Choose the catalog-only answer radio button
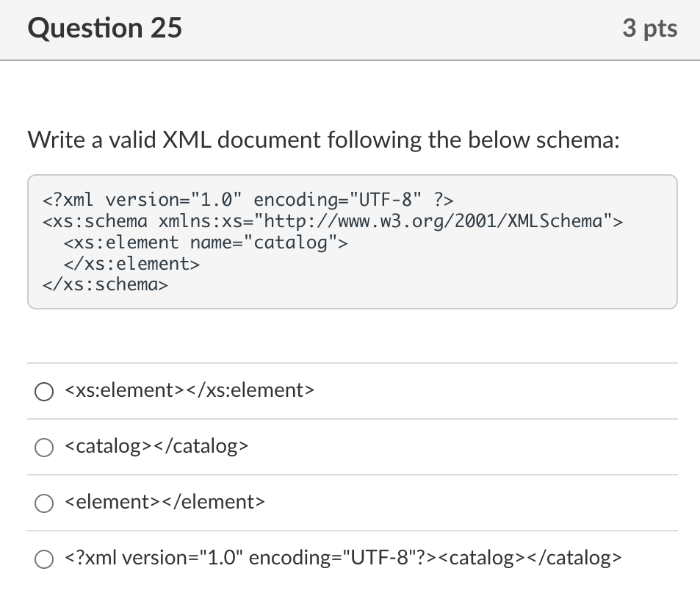700x610 pixels. tap(44, 446)
